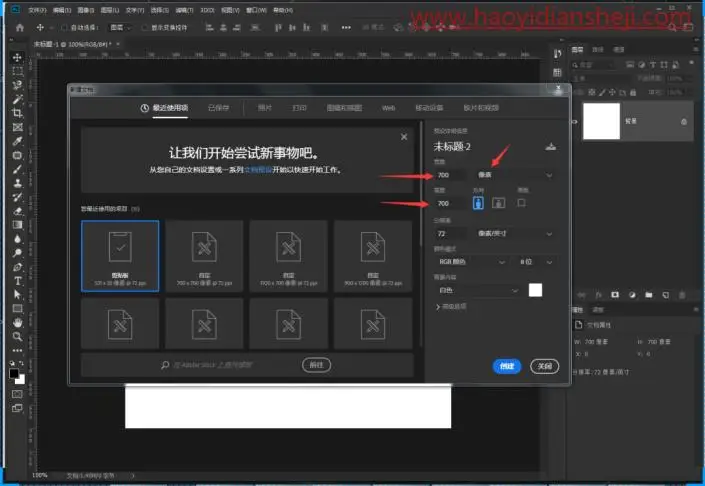The image size is (705, 486).
Task: Select the Hand tool
Action: click(x=17, y=322)
